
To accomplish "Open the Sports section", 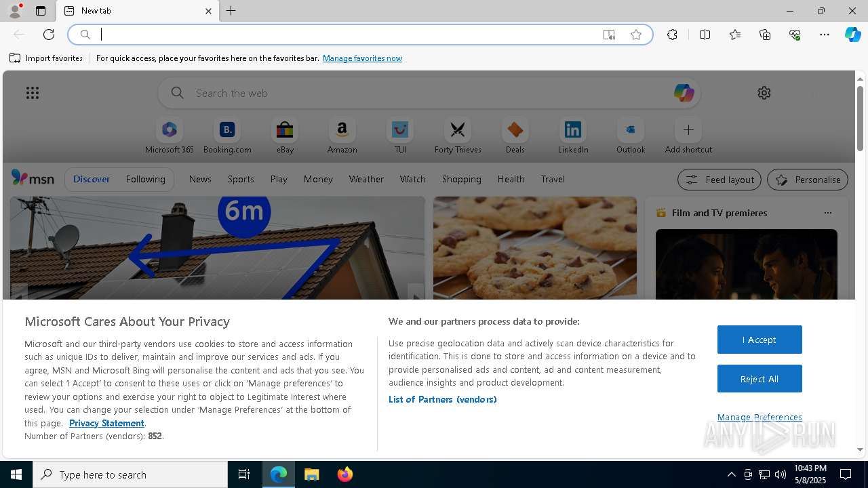I will (241, 180).
